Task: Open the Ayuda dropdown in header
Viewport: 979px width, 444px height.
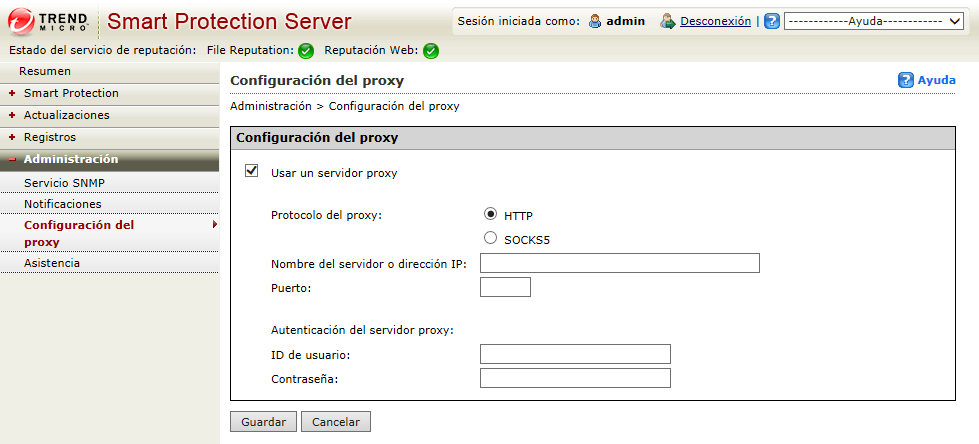Action: (x=875, y=21)
